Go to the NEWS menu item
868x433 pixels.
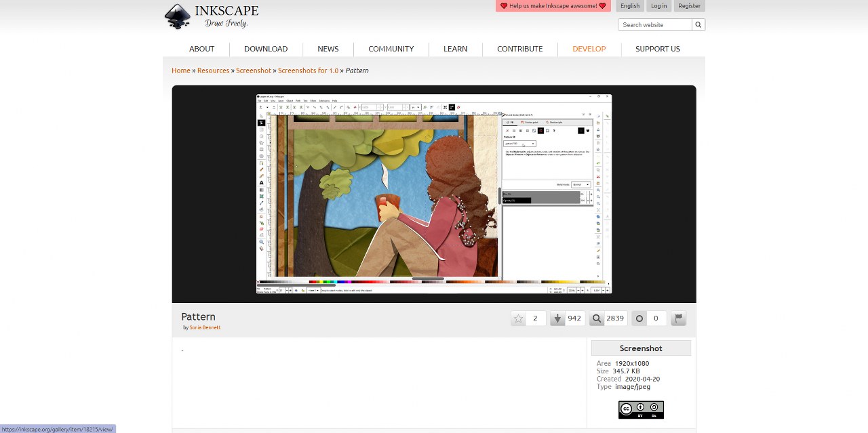click(328, 49)
